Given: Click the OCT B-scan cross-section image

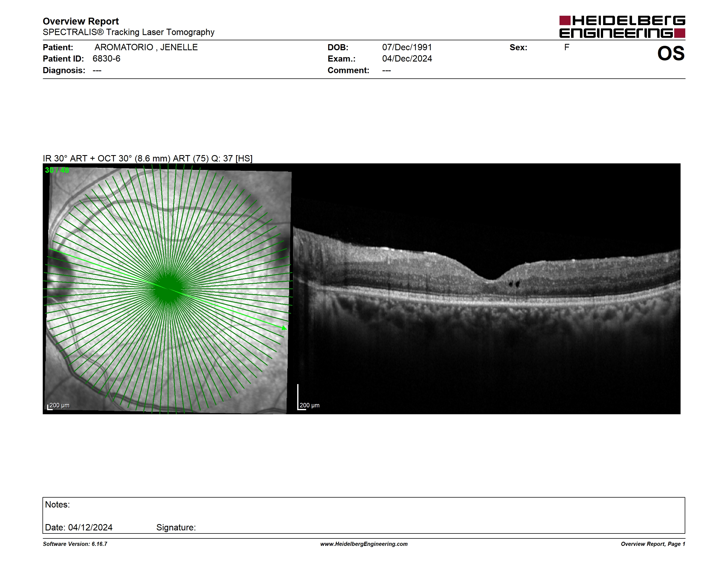Looking at the screenshot, I should pyautogui.click(x=487, y=289).
